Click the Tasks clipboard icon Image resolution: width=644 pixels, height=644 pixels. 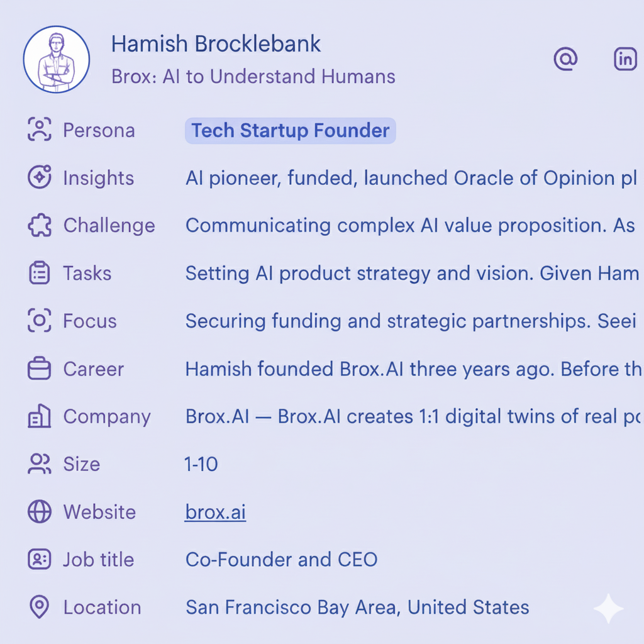40,274
